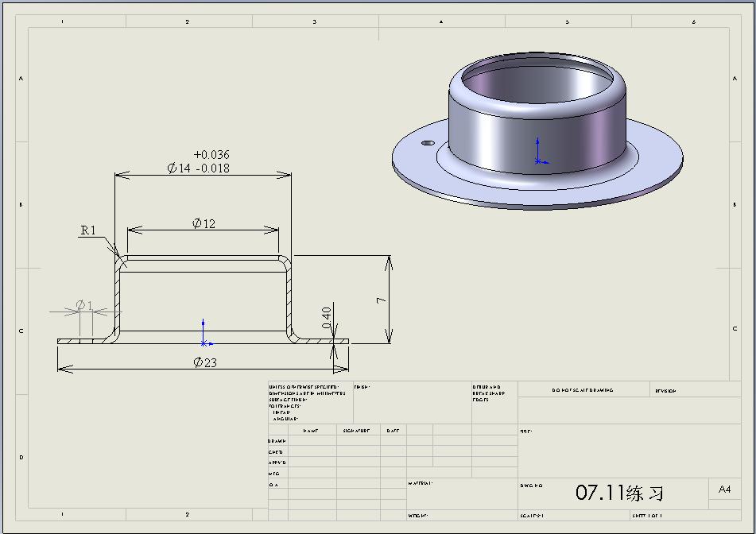Viewport: 756px width, 534px height.
Task: Select the MATERIAL: field label
Action: [x=421, y=483]
